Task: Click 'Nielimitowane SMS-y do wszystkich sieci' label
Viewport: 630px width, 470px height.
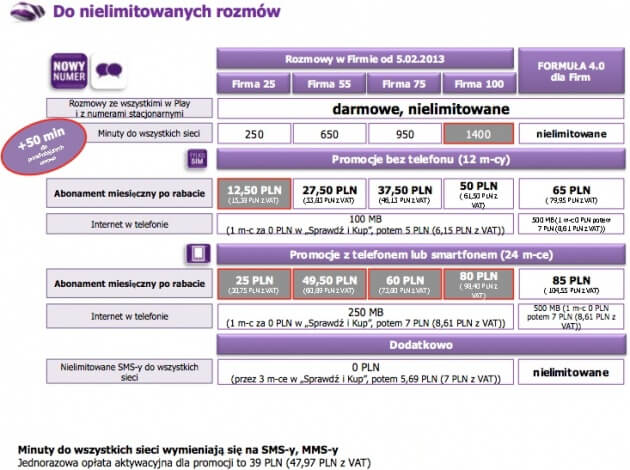Action: (x=129, y=372)
